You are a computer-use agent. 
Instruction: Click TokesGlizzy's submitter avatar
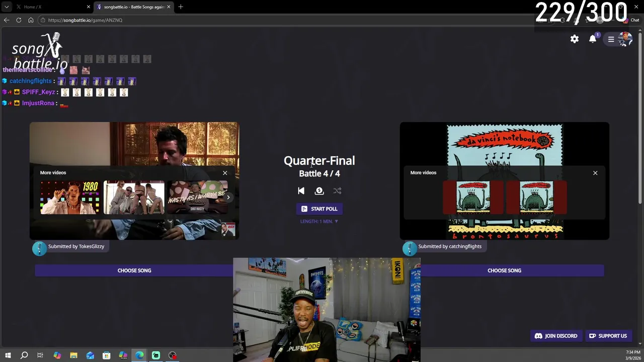click(39, 248)
